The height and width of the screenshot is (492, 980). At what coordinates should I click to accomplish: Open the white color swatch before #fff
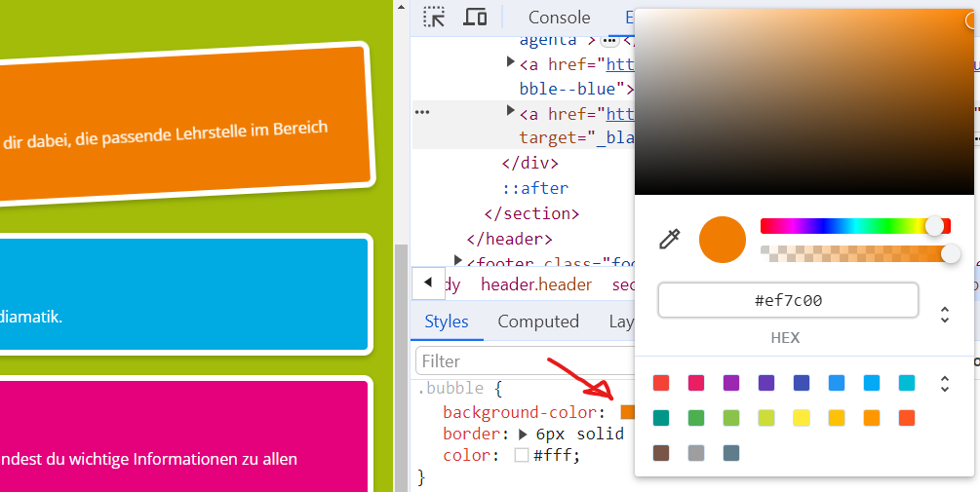pos(522,455)
